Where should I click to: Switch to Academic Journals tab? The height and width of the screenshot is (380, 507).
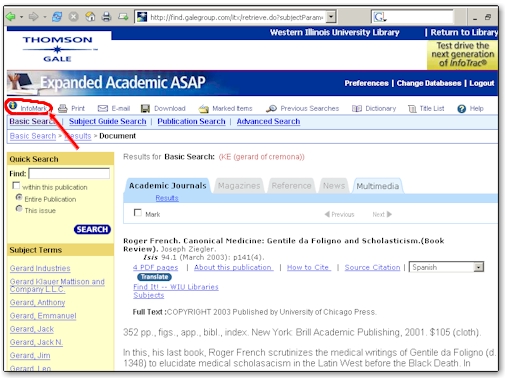[167, 186]
